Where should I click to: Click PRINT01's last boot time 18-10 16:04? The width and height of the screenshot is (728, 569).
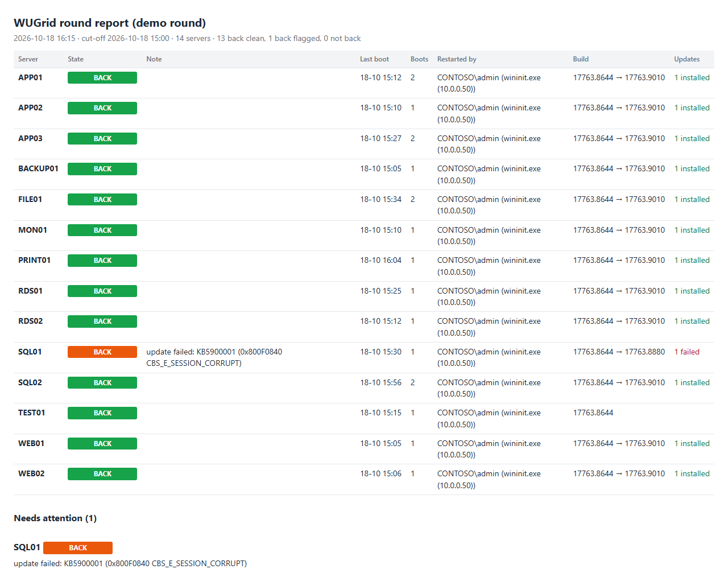pyautogui.click(x=380, y=260)
